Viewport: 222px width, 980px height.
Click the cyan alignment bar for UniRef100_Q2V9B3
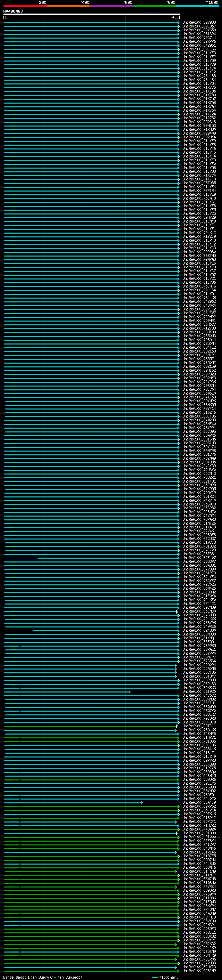pos(92,23)
